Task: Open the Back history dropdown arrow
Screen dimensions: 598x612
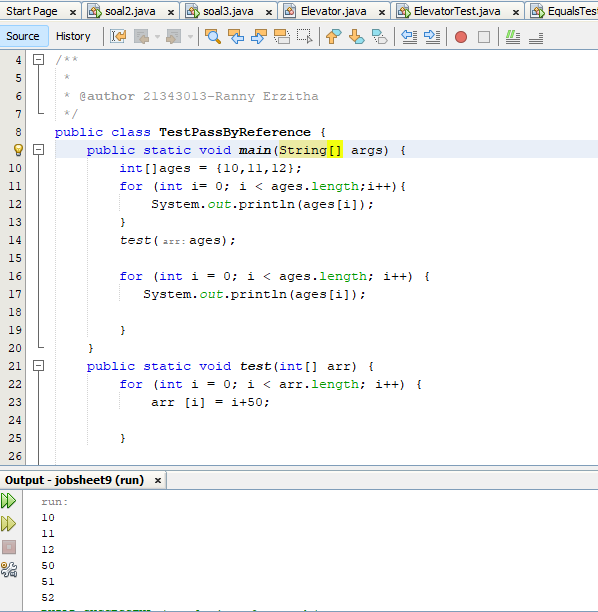Action: coord(157,37)
